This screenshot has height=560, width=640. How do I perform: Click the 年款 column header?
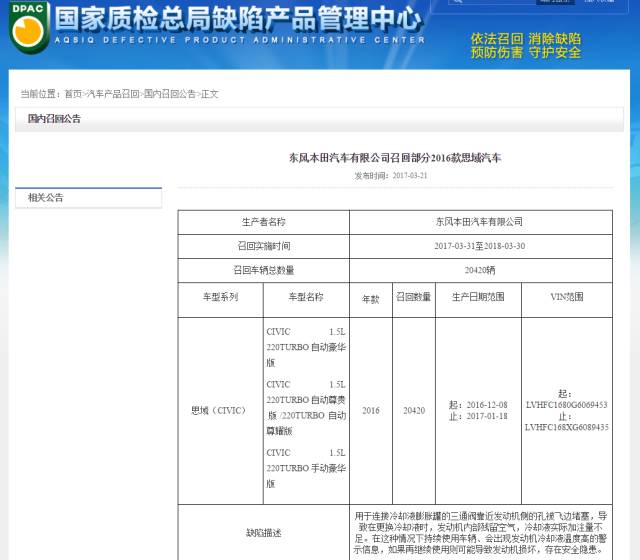(x=371, y=299)
